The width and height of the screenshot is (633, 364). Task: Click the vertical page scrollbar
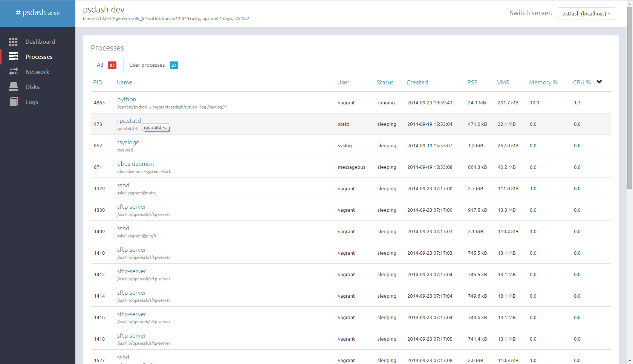coord(630,98)
